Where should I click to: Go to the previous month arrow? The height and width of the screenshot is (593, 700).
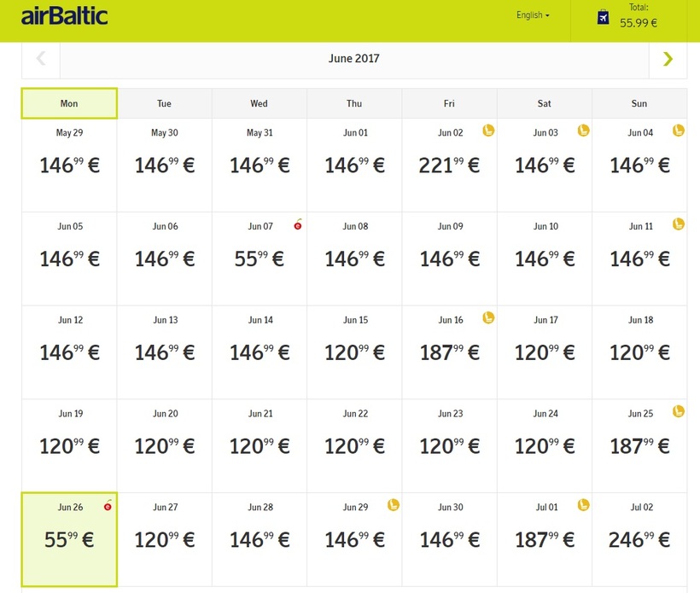(x=41, y=59)
